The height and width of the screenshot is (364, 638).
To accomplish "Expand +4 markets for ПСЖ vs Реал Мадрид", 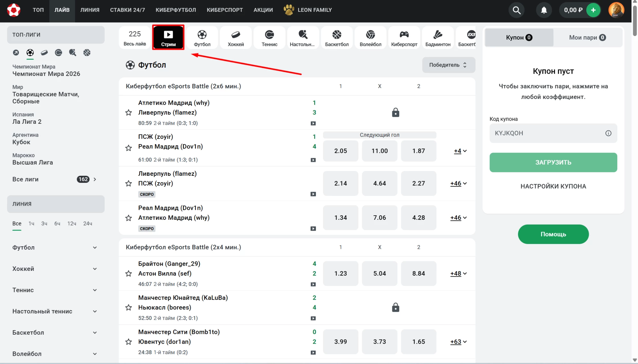I will 460,151.
